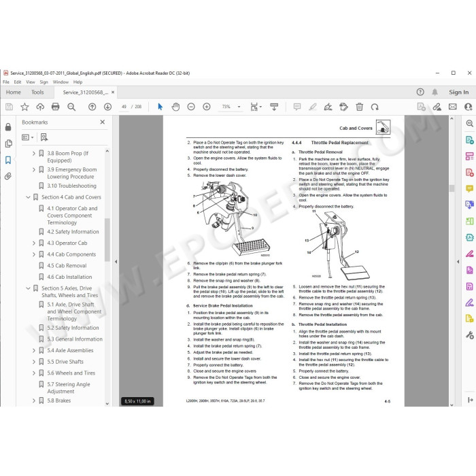476x476 pixels.
Task: Open 3.10 Troubleshooting bookmark
Action: [x=71, y=186]
